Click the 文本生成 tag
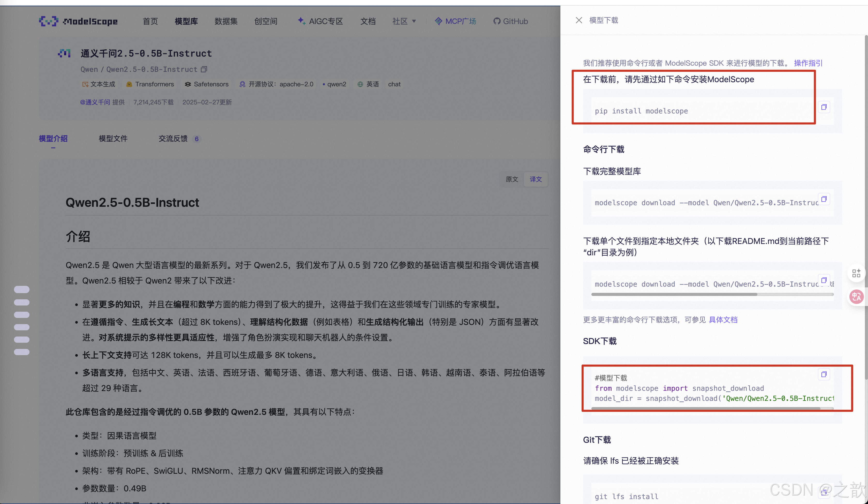The image size is (868, 504). click(x=98, y=84)
